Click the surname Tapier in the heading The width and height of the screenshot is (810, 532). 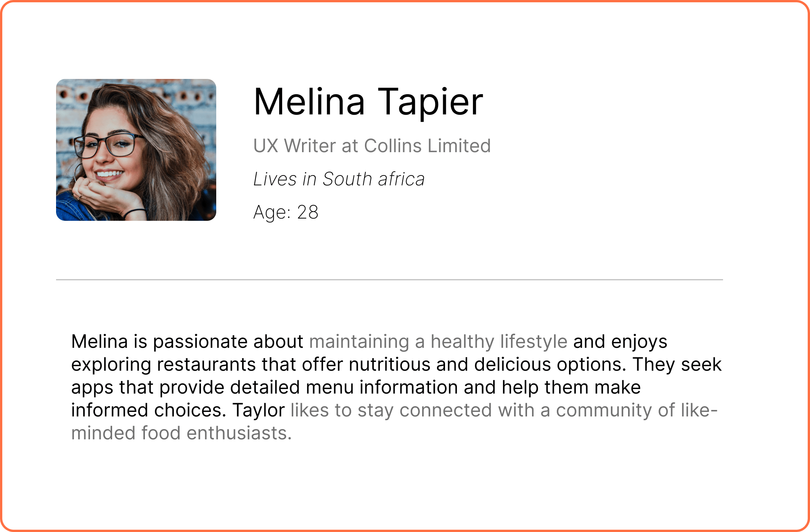[431, 102]
